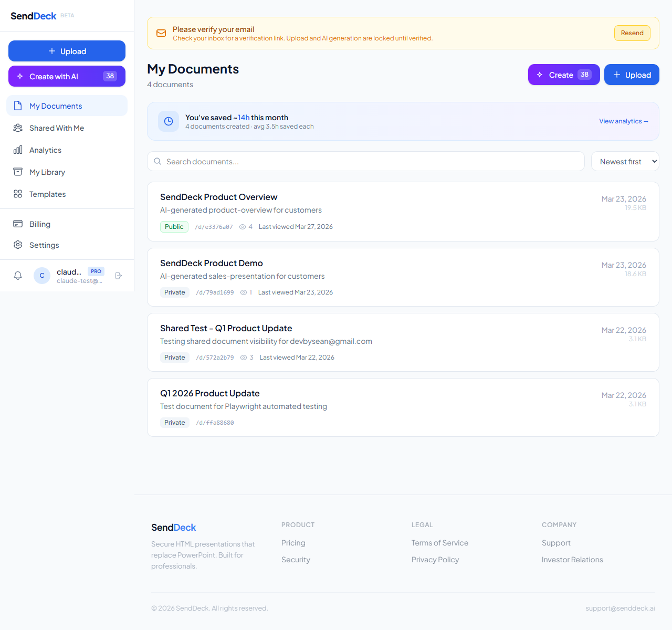This screenshot has height=630, width=672.
Task: Click the Resend verification email button
Action: click(632, 33)
